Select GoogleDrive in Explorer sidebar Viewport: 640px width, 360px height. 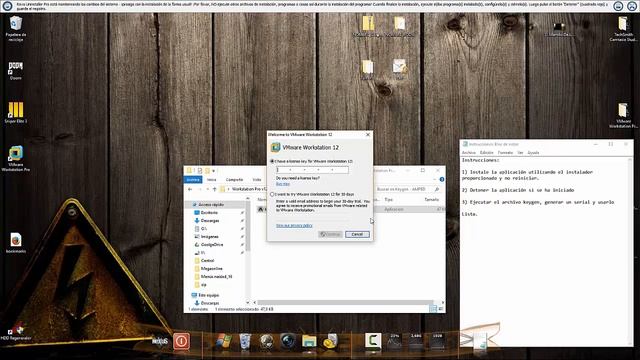tap(212, 244)
